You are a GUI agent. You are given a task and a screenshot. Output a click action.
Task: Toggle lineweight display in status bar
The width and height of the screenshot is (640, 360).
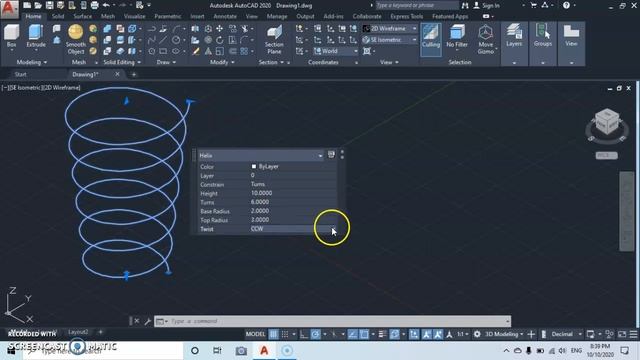pos(382,334)
